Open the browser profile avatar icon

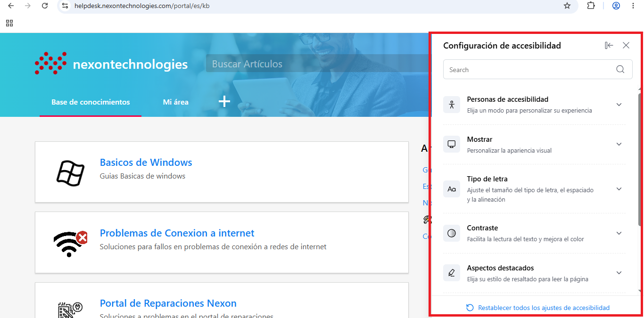point(616,6)
